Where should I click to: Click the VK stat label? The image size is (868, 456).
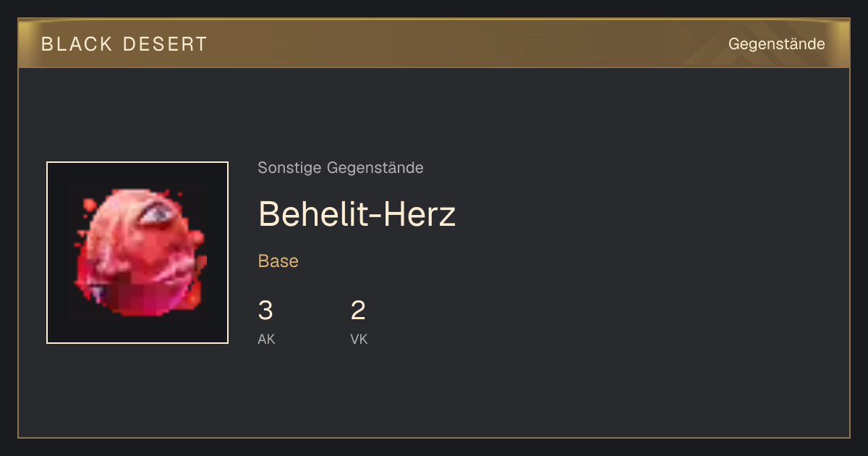pos(359,339)
